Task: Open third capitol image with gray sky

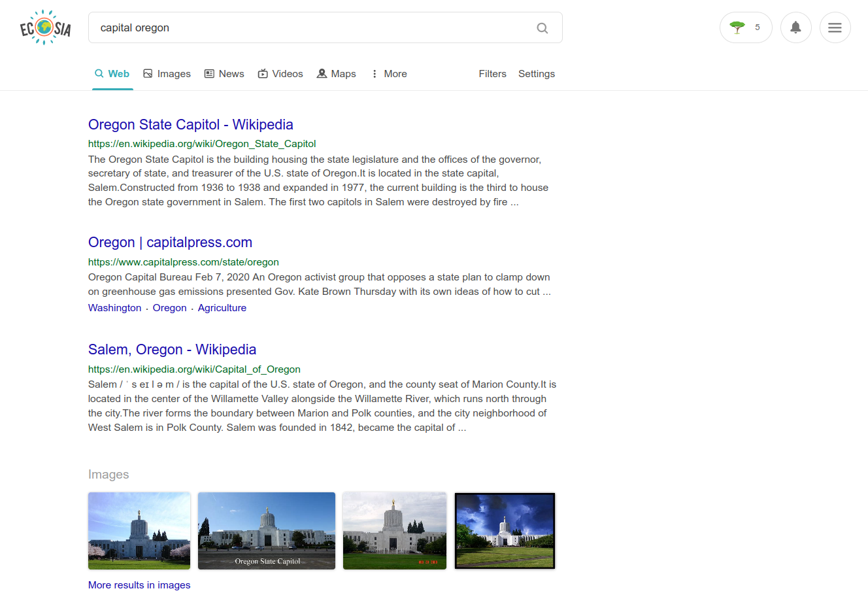Action: [395, 531]
